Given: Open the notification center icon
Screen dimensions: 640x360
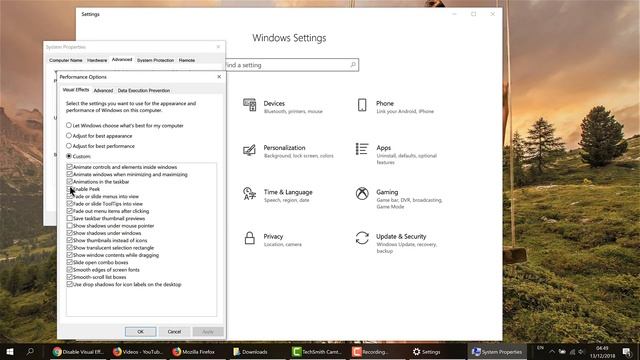Looking at the screenshot, I should tap(627, 352).
